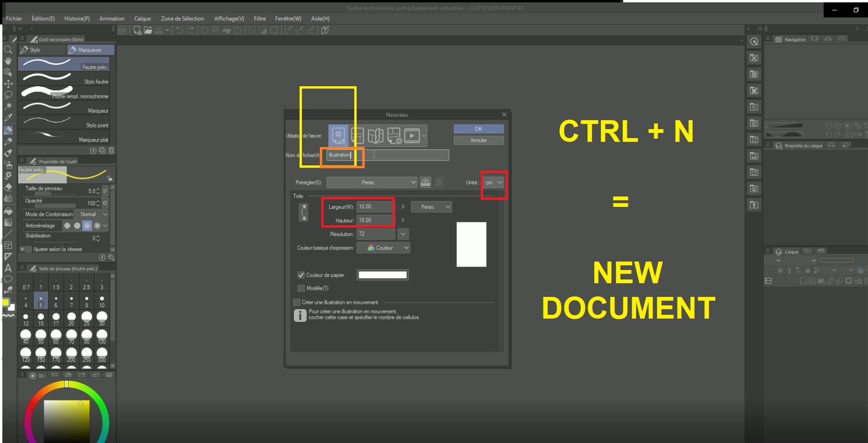Select the Eraser tool
The height and width of the screenshot is (443, 868).
tap(8, 187)
